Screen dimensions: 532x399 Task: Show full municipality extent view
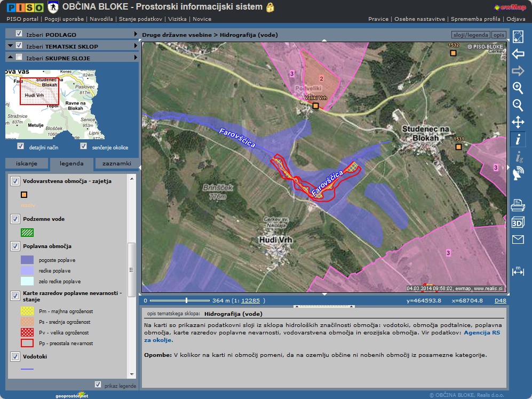tap(518, 37)
